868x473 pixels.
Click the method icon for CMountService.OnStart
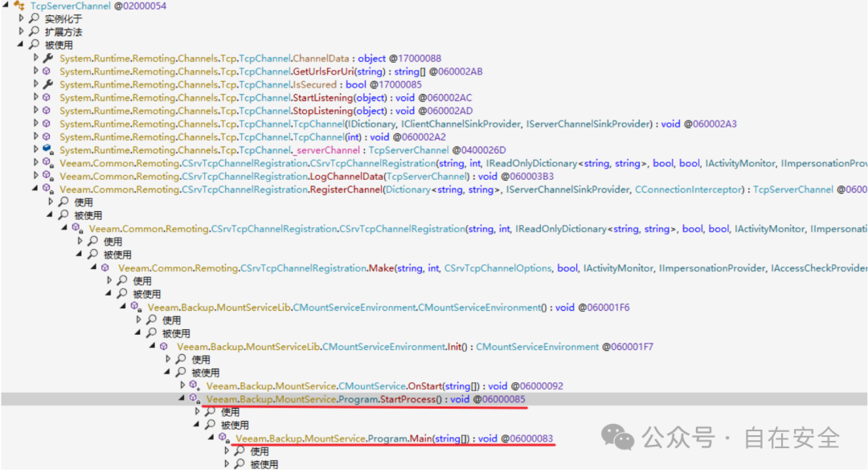(194, 385)
